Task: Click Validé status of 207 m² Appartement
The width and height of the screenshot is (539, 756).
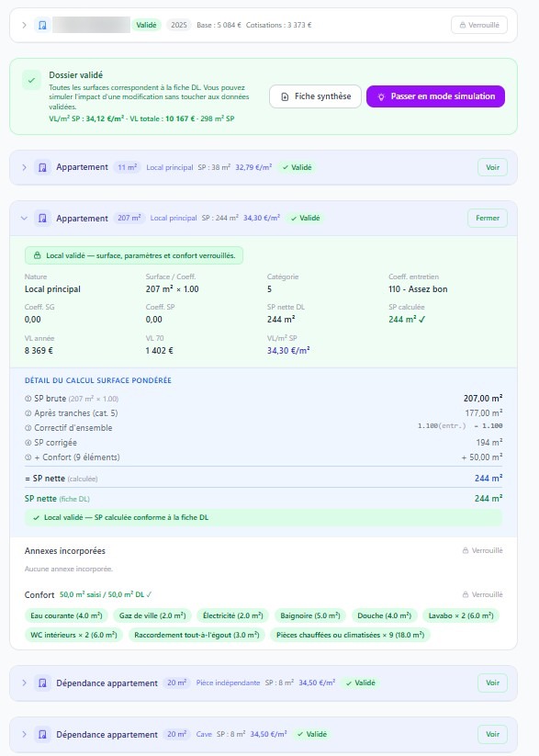Action: pyautogui.click(x=306, y=218)
